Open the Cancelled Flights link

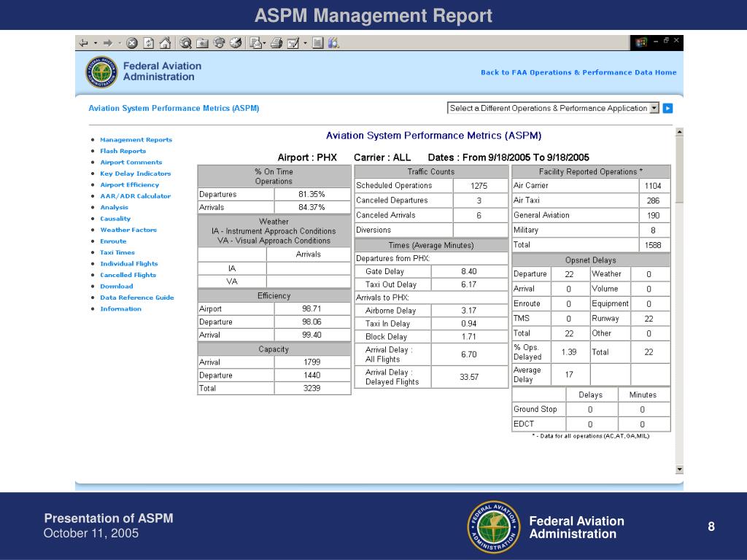[x=128, y=275]
